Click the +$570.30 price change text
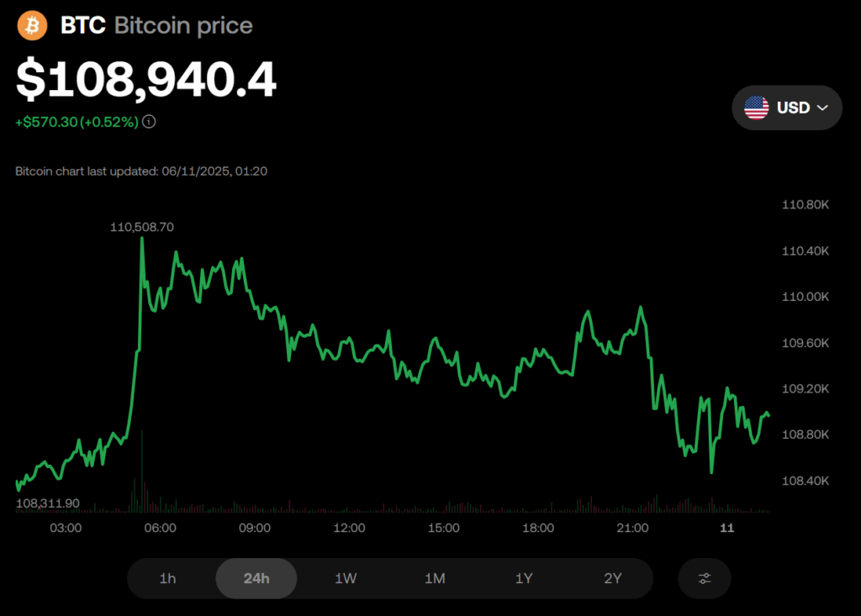This screenshot has height=616, width=861. point(46,122)
